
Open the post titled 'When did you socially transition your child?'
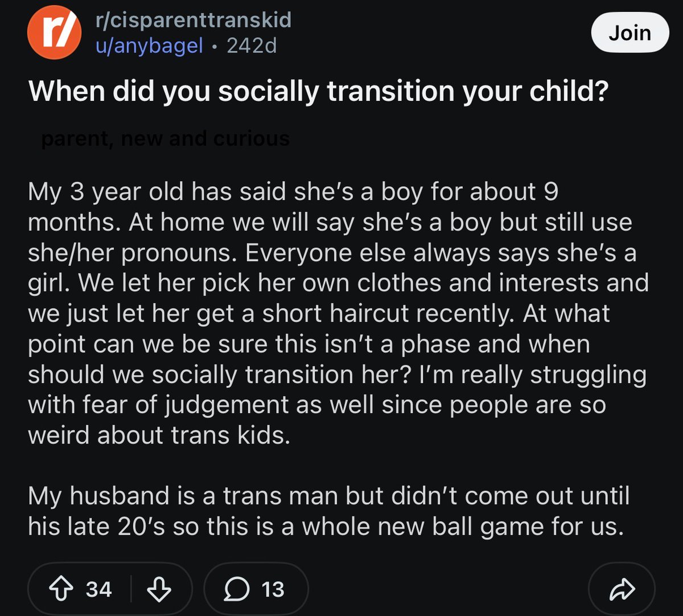pos(319,92)
